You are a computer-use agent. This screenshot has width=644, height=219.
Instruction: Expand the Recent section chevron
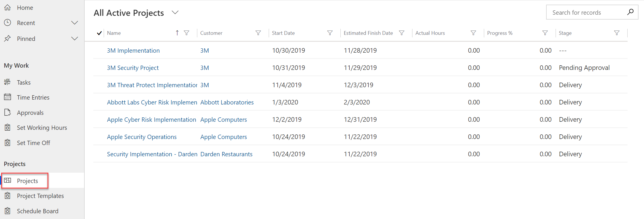tap(75, 23)
